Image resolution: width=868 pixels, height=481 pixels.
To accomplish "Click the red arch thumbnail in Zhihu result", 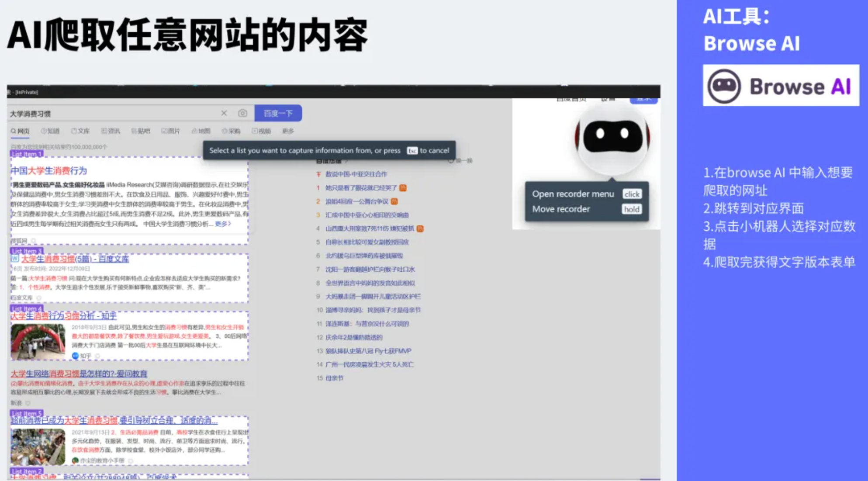I will 38,342.
